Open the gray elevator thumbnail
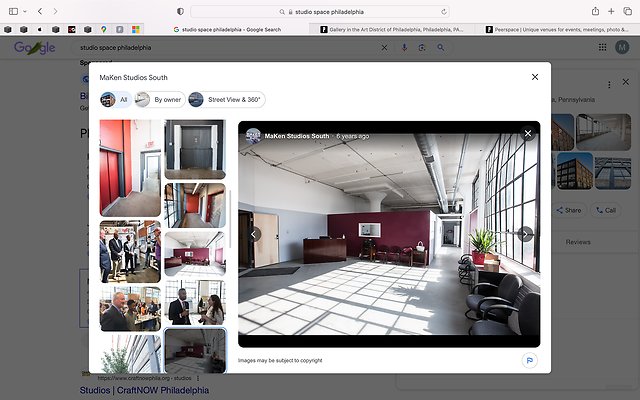This screenshot has width=640, height=400. (x=194, y=149)
